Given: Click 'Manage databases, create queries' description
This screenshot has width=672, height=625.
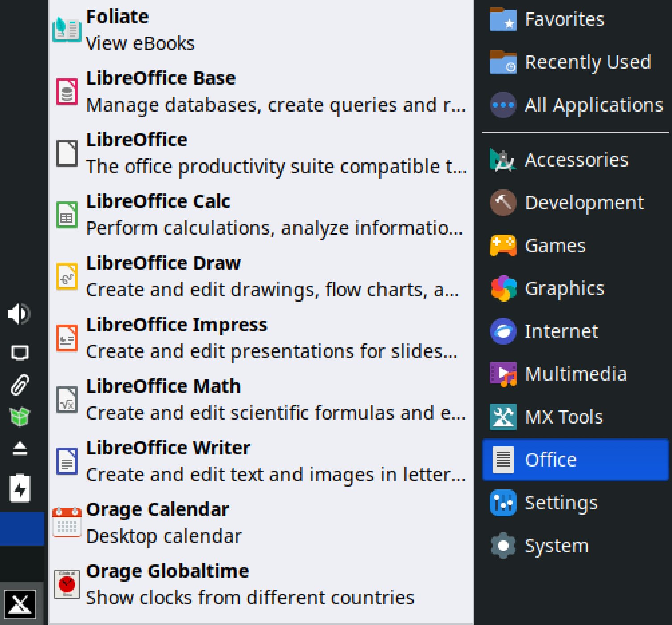Looking at the screenshot, I should pos(276,105).
